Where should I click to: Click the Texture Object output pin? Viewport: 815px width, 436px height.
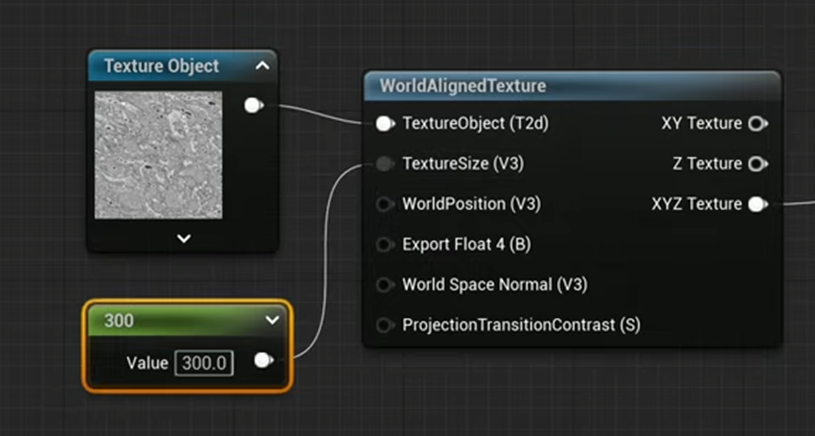(x=254, y=105)
